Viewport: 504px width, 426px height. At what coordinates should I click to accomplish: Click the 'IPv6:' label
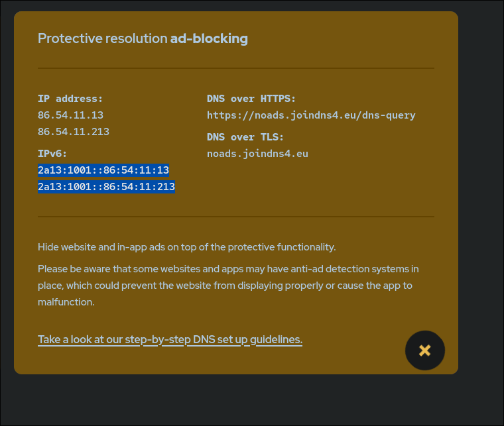click(x=52, y=154)
